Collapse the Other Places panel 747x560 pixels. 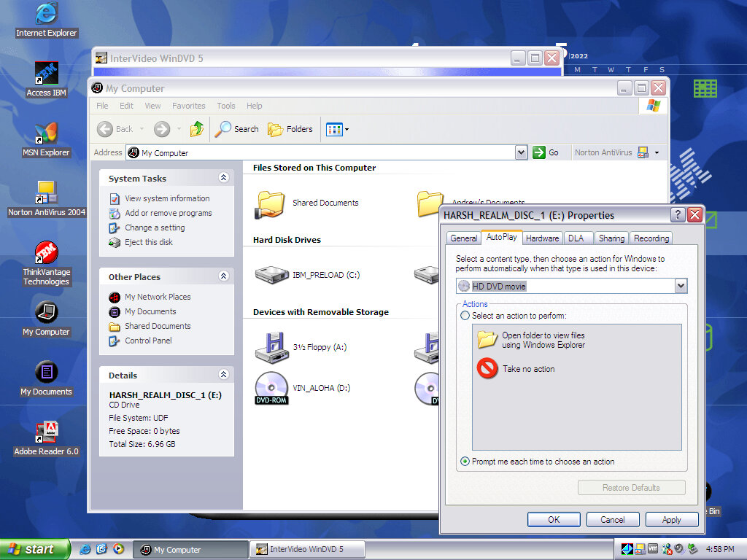(x=223, y=276)
